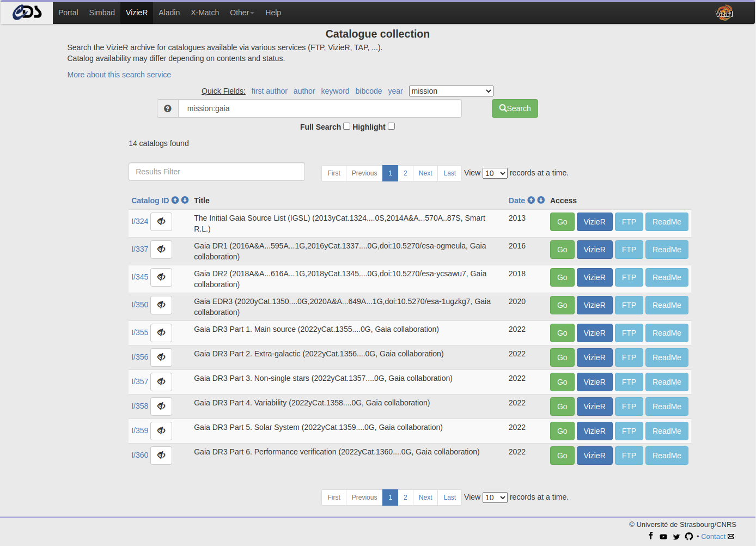Click the green Search button
Image resolution: width=756 pixels, height=546 pixels.
pos(515,108)
